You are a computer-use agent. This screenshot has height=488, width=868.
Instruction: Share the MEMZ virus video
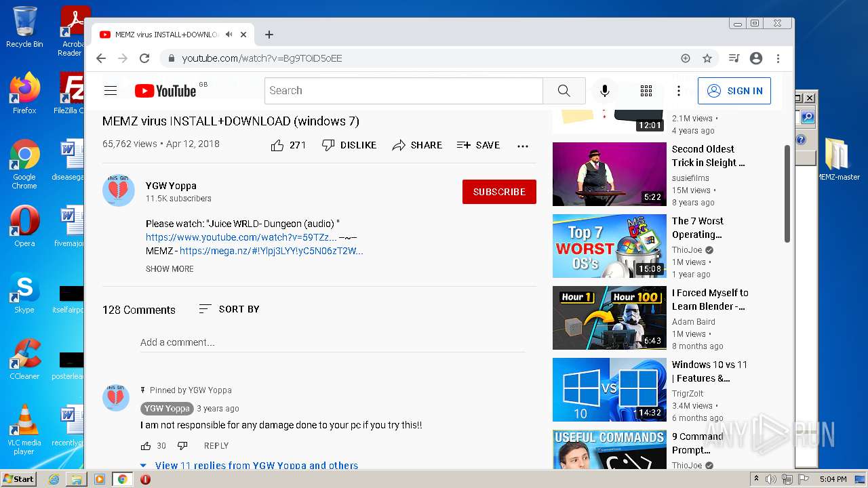point(417,145)
